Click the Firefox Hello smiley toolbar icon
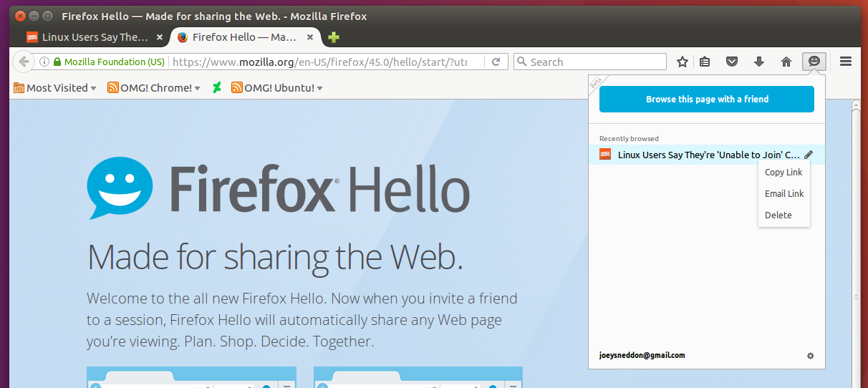The width and height of the screenshot is (868, 388). coord(814,62)
